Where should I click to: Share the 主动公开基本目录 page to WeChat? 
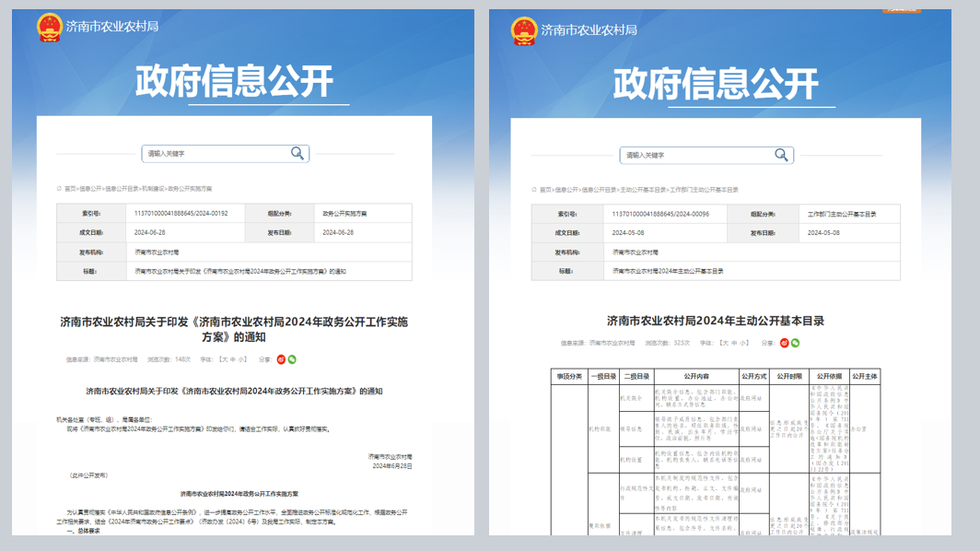[795, 343]
